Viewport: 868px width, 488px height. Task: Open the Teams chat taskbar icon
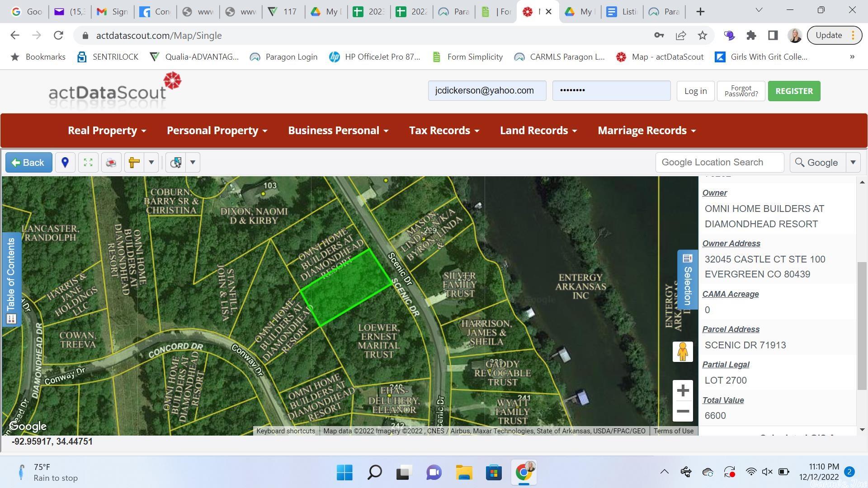434,473
